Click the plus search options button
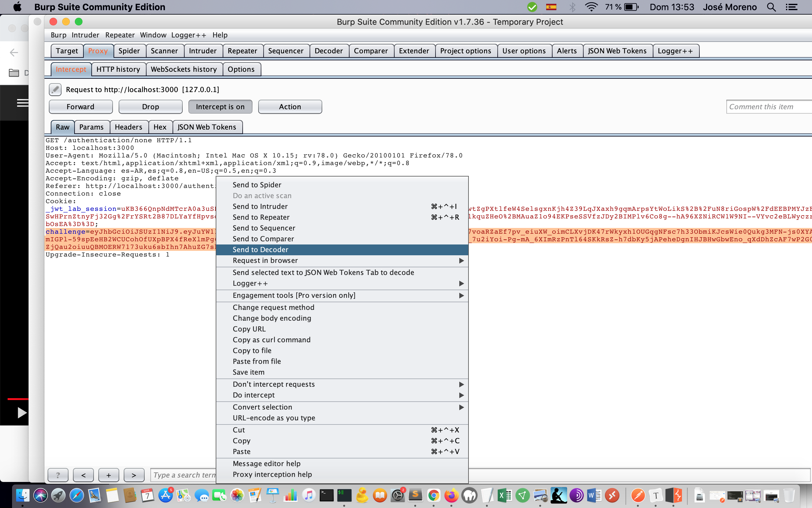The width and height of the screenshot is (812, 508). [108, 475]
